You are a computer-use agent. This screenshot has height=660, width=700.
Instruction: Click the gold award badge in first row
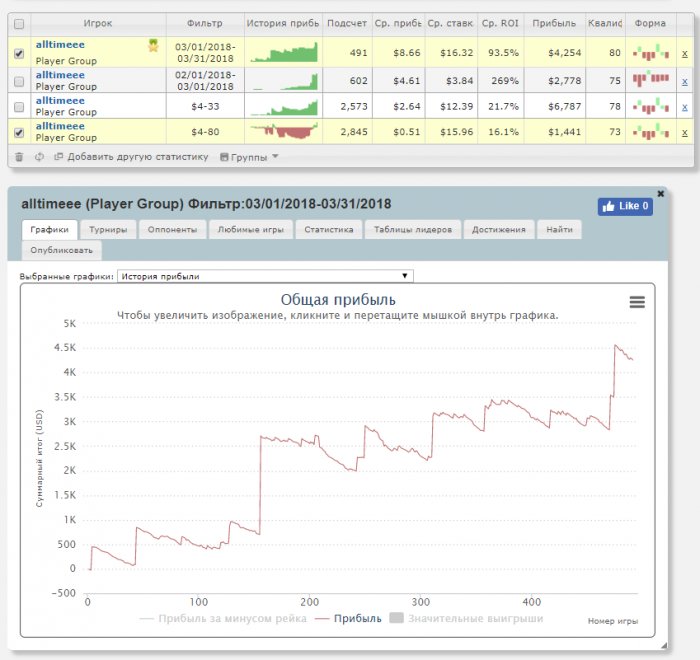(153, 46)
